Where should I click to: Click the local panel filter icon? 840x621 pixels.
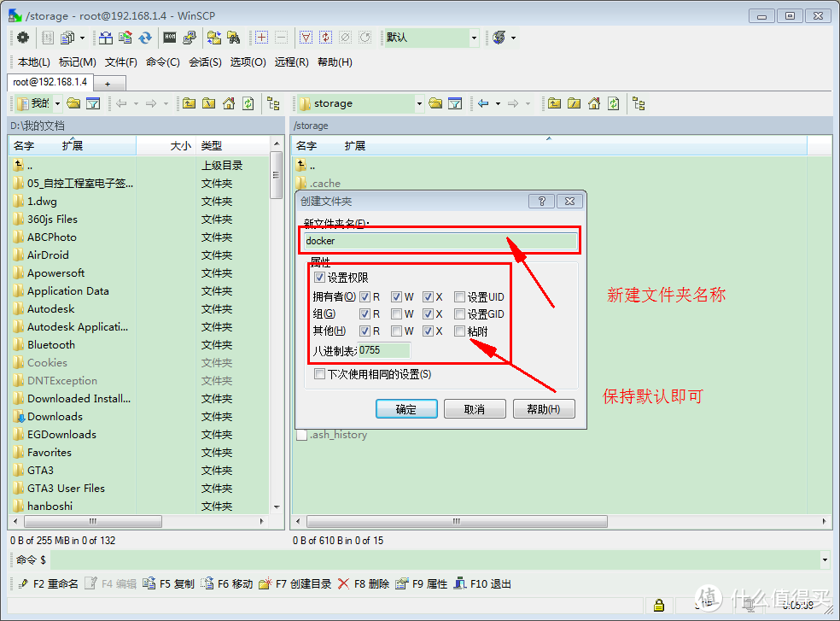click(x=93, y=103)
